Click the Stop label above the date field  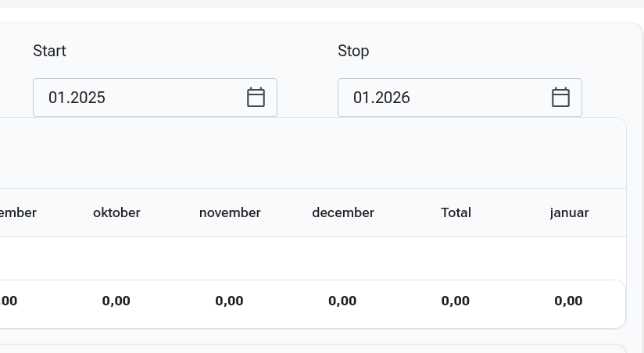coord(353,51)
